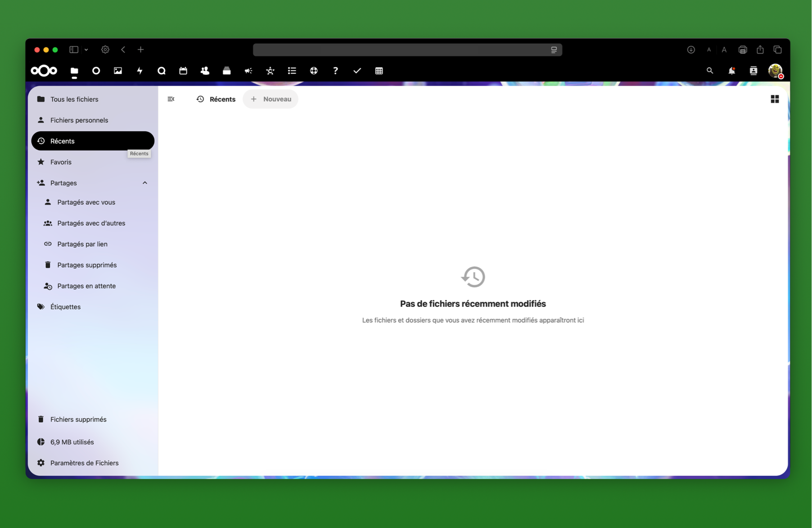Open the Deck app icon
Image resolution: width=812 pixels, height=528 pixels.
tap(226, 71)
